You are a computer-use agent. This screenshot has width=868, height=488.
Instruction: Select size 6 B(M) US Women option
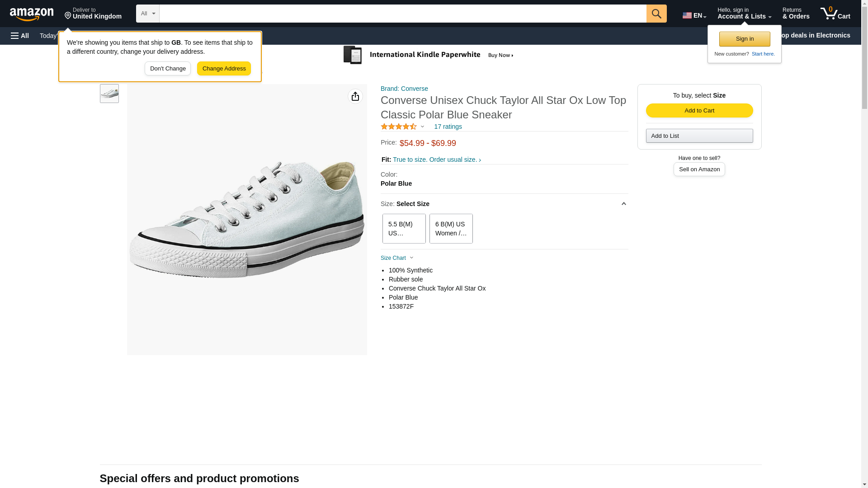pyautogui.click(x=451, y=229)
